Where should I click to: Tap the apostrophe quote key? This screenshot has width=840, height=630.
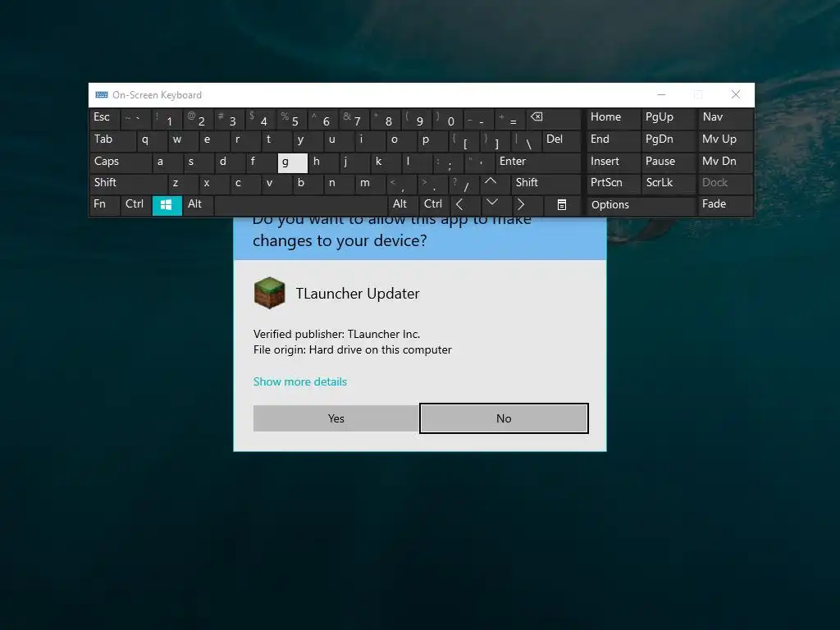click(x=479, y=162)
